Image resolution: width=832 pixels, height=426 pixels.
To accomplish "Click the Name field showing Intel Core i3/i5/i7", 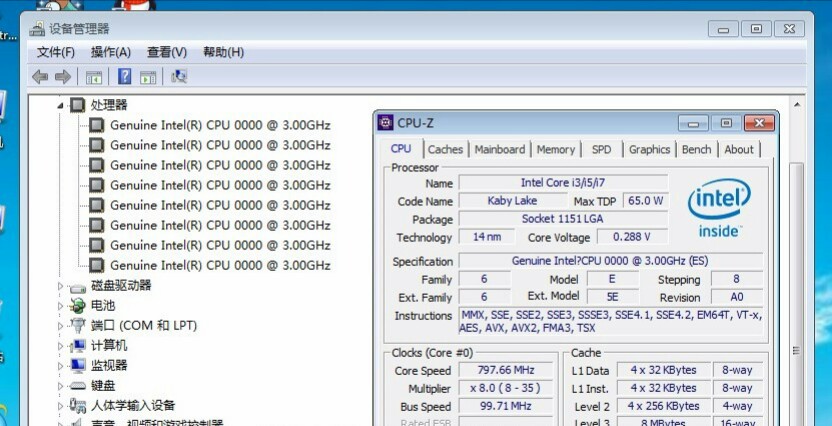I will [x=563, y=183].
